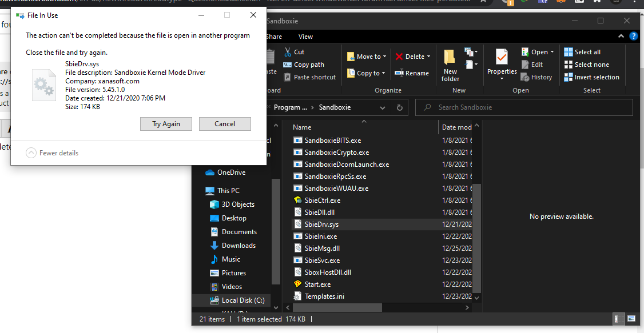Click the Rename ribbon button
The image size is (644, 333).
coord(412,73)
